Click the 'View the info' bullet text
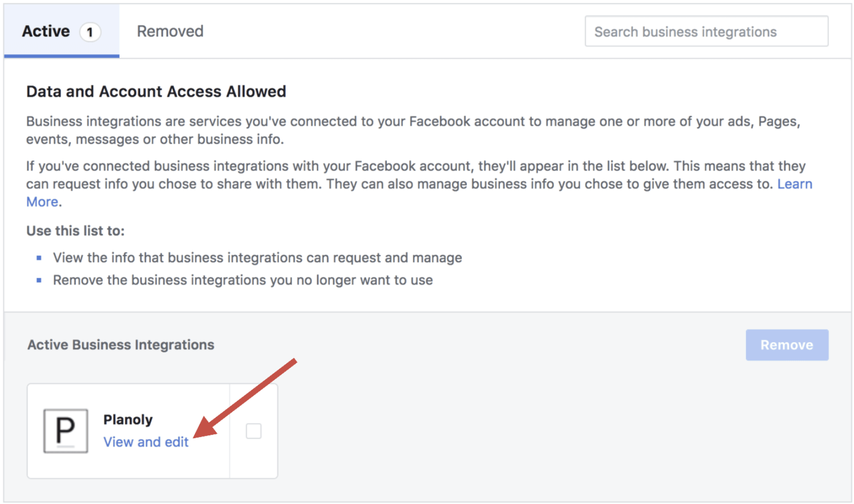This screenshot has width=854, height=504. coord(257,258)
